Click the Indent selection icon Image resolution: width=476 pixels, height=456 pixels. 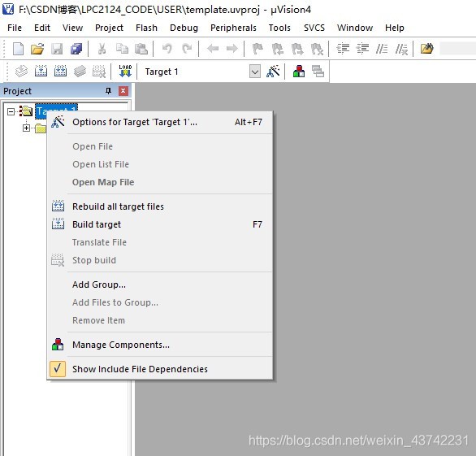tap(343, 49)
